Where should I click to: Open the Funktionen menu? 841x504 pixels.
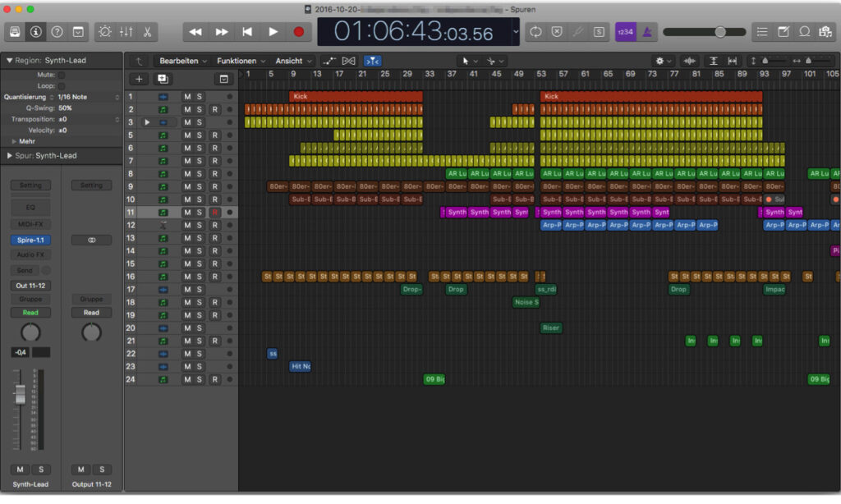tap(241, 61)
